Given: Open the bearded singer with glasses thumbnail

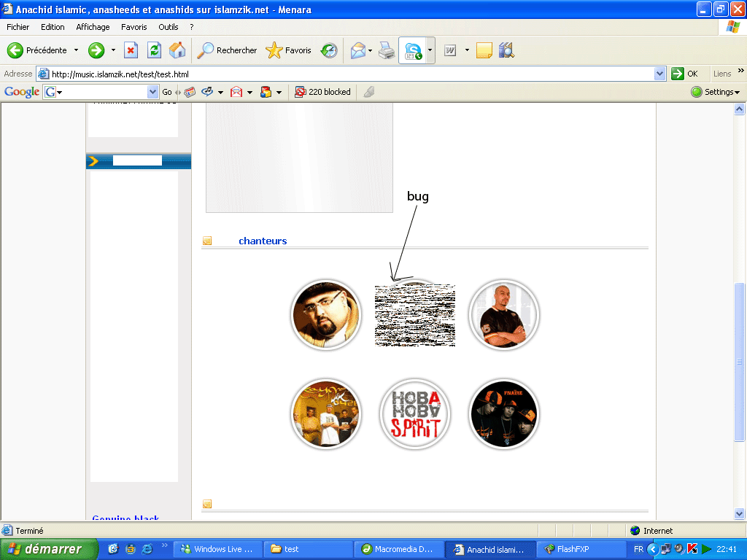Looking at the screenshot, I should 326,315.
